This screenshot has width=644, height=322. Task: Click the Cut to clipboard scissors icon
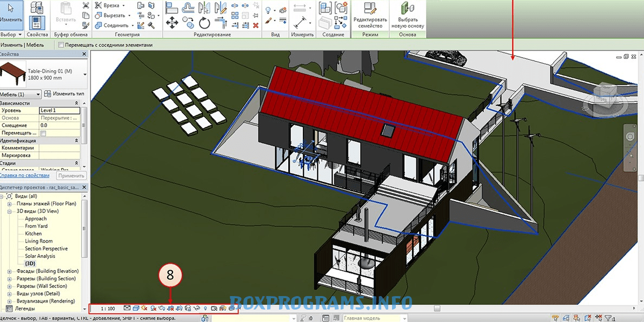click(85, 5)
